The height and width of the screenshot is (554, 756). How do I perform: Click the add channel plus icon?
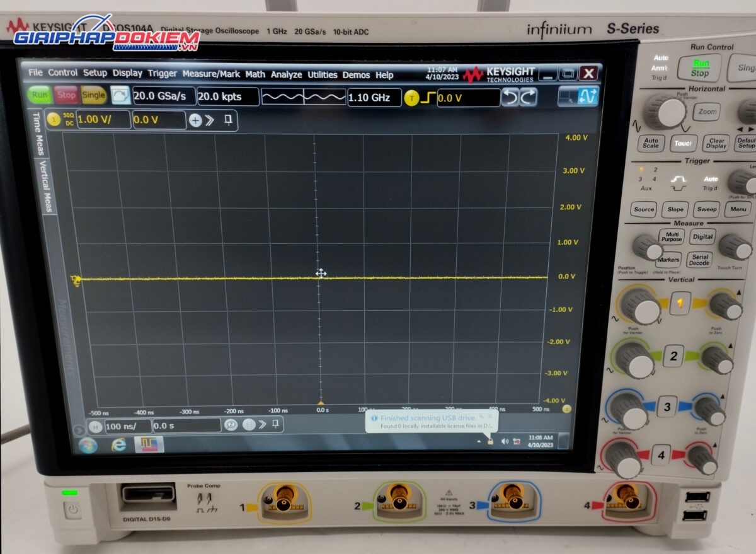point(196,120)
